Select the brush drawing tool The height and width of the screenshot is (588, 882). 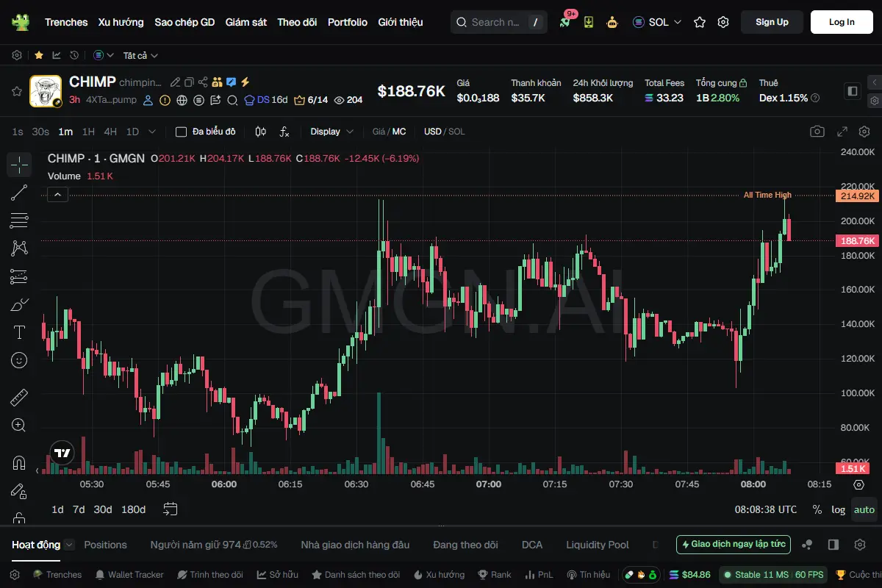19,304
